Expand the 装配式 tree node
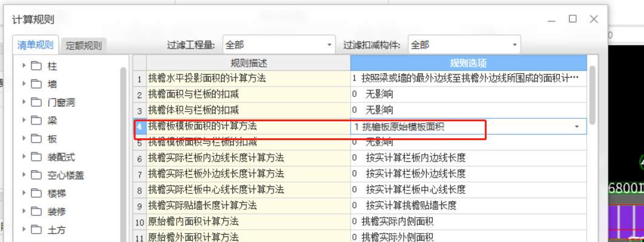Image resolution: width=644 pixels, height=242 pixels. point(24,157)
